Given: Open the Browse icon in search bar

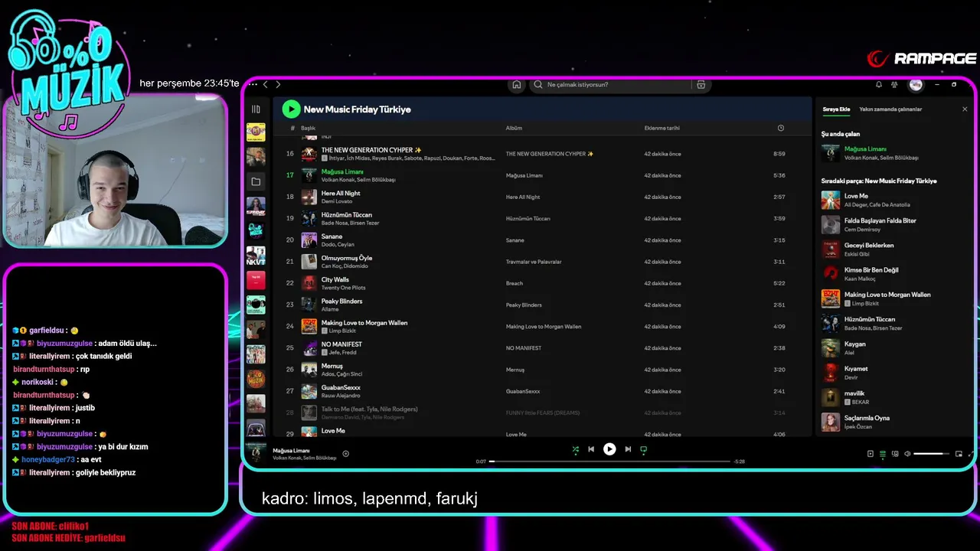Looking at the screenshot, I should [x=701, y=84].
